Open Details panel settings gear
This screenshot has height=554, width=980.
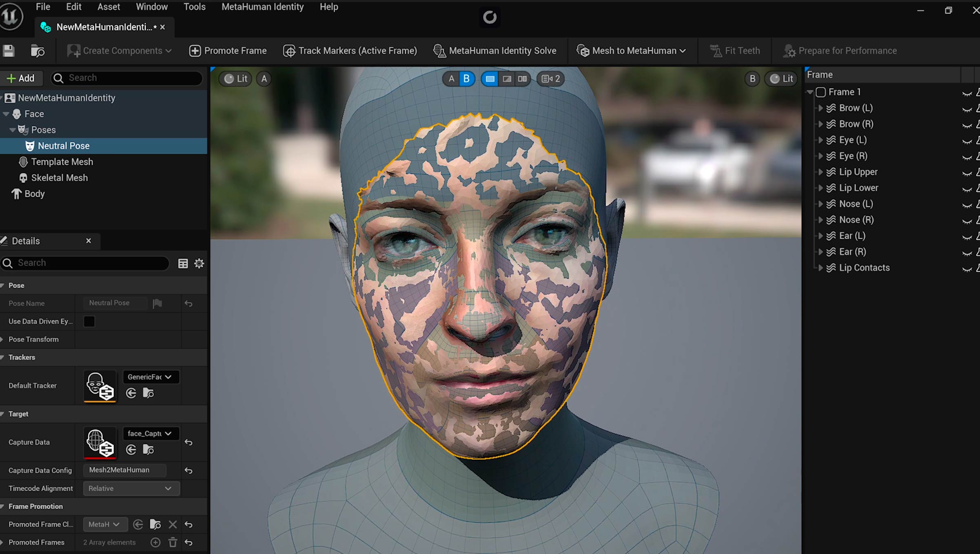199,263
